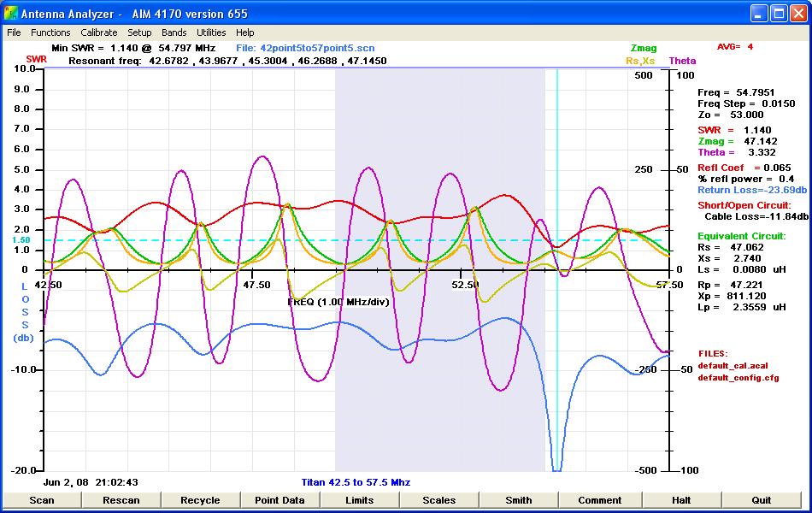Screen dimensions: 812x513
Task: Open the Bands menu
Action: tap(174, 32)
